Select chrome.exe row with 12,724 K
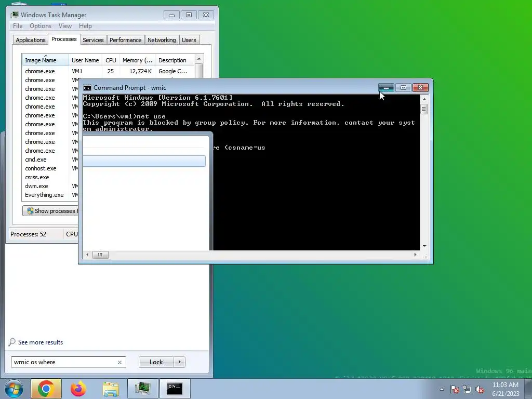532x399 pixels. tap(109, 71)
